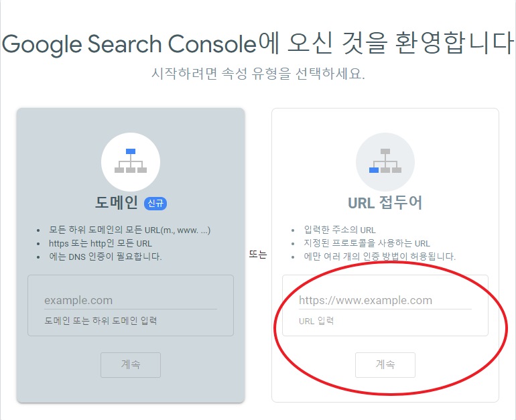Image resolution: width=516 pixels, height=420 pixels.
Task: Click the 또는 separator text between cards
Action: (x=258, y=255)
